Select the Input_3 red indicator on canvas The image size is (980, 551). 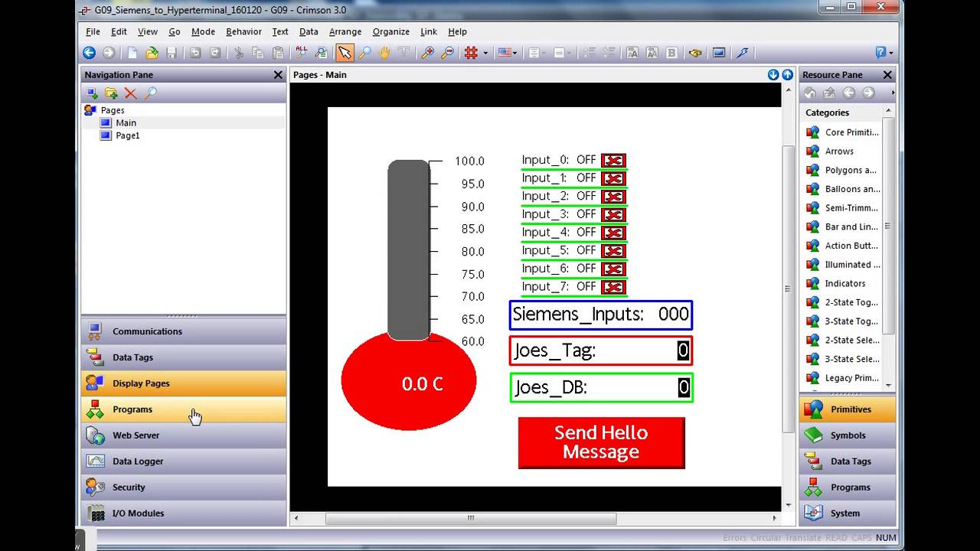613,215
